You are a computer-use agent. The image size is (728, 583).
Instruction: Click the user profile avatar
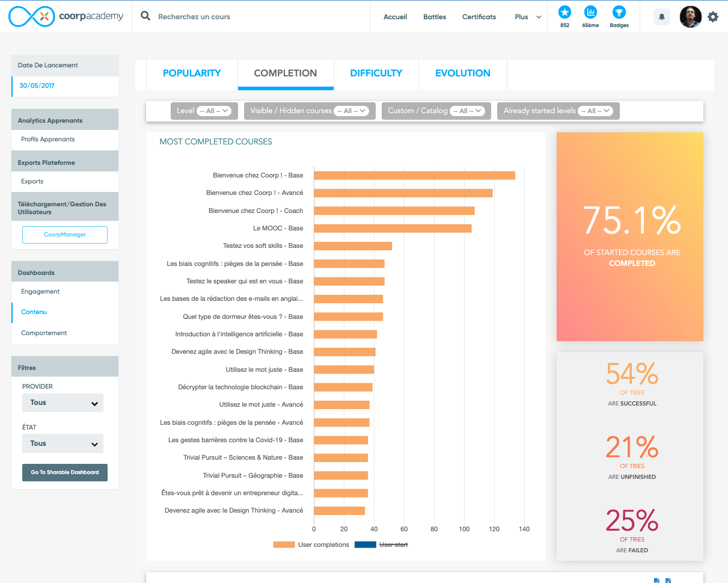tap(690, 17)
